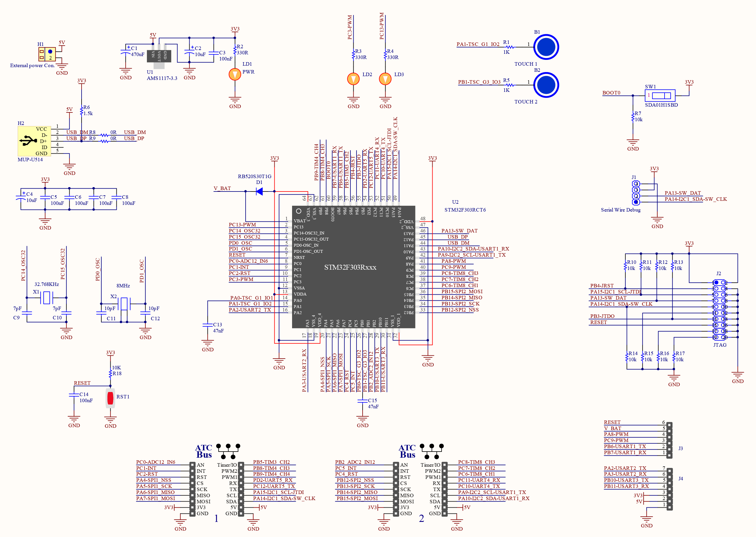This screenshot has width=756, height=537.
Task: Select the STM32F303Rxxx chip body
Action: [353, 267]
